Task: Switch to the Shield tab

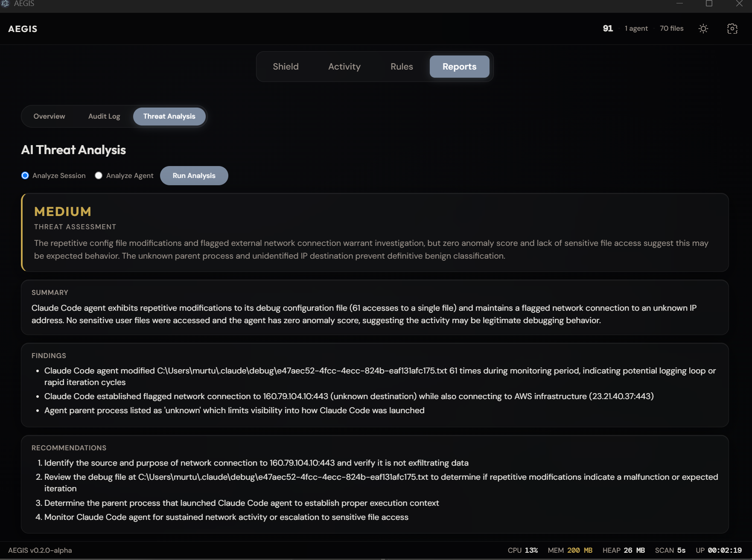Action: (286, 67)
